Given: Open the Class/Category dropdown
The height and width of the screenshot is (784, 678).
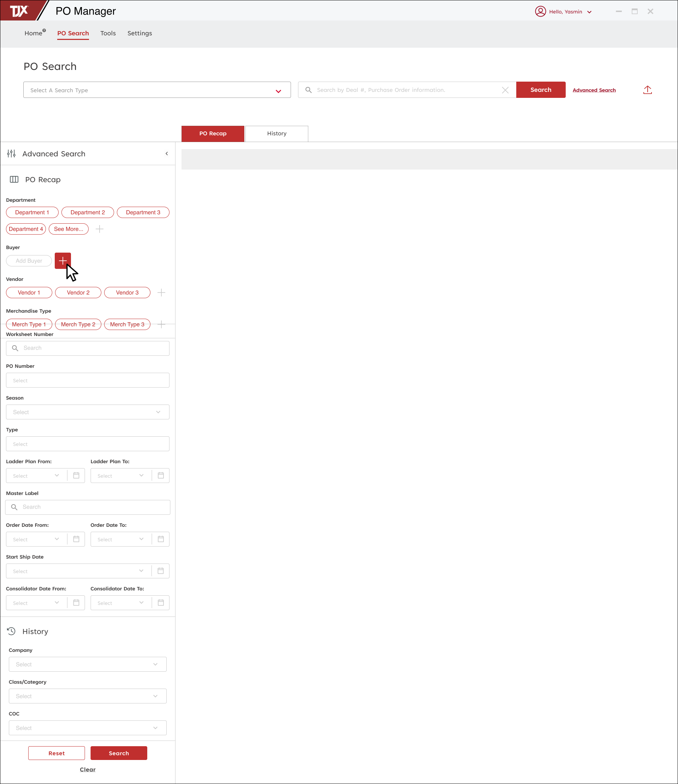Looking at the screenshot, I should (88, 696).
